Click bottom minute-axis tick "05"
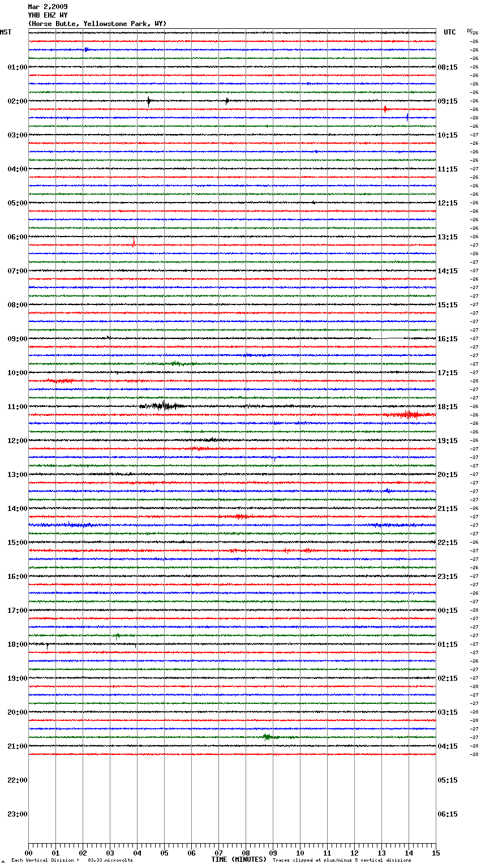Screen dimensions: 481x868 click(x=164, y=853)
